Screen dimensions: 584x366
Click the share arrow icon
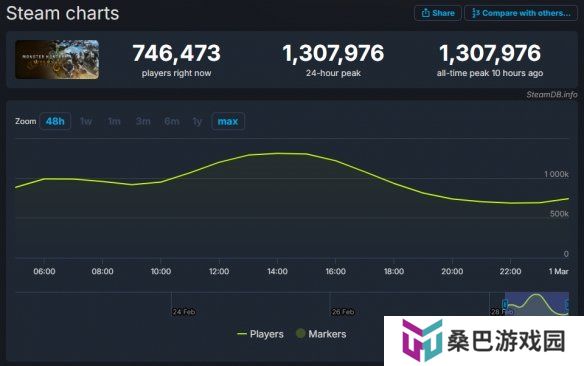click(425, 13)
